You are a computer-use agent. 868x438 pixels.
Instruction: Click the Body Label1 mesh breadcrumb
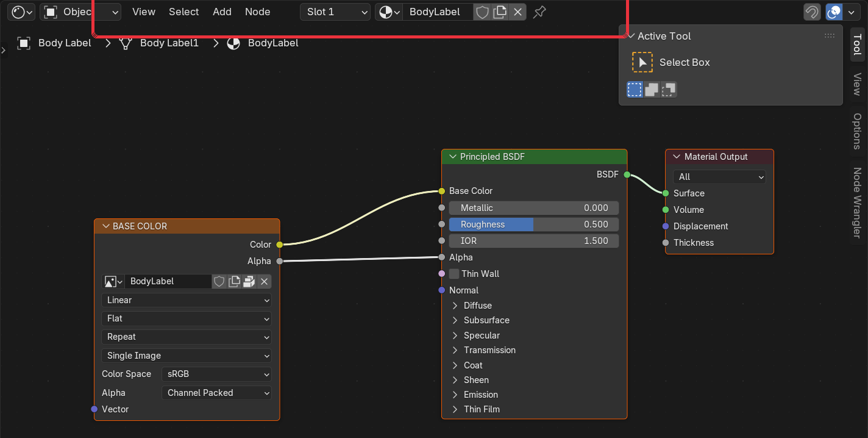[159, 43]
